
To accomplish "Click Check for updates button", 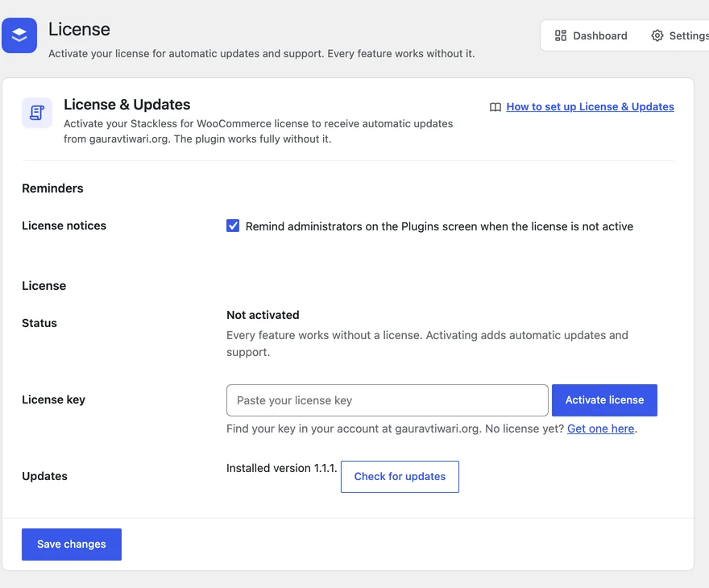I will click(400, 476).
